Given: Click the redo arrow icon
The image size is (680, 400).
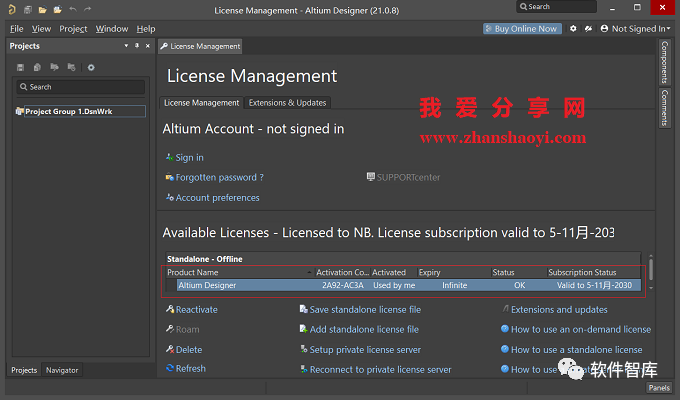Looking at the screenshot, I should click(88, 9).
